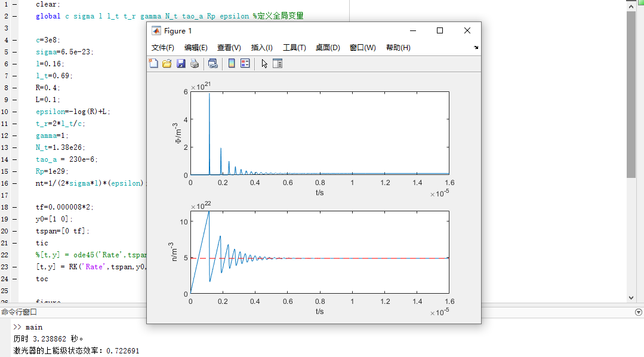Open the 窗口(W) menu
Screen dimensions: 644x357
tap(363, 48)
